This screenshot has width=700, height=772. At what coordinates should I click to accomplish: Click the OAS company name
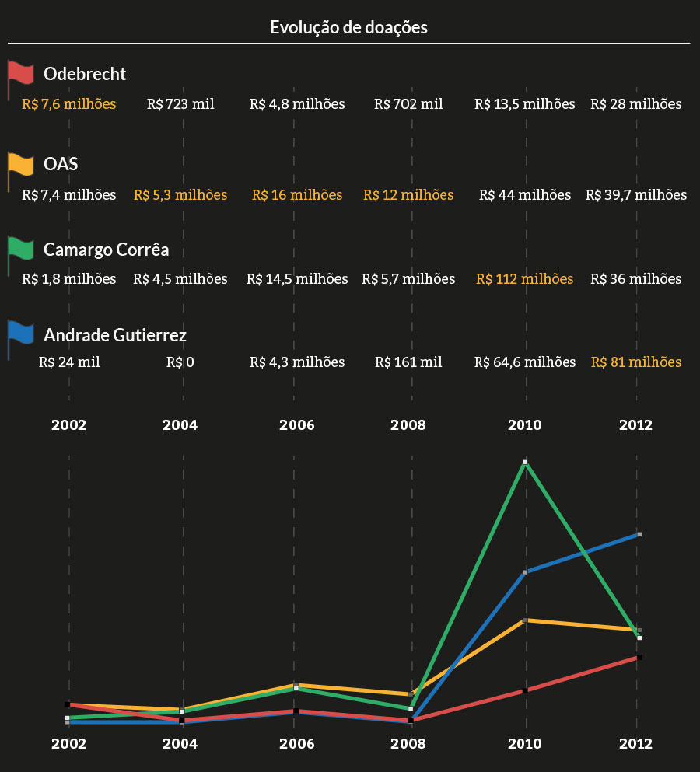(x=61, y=164)
